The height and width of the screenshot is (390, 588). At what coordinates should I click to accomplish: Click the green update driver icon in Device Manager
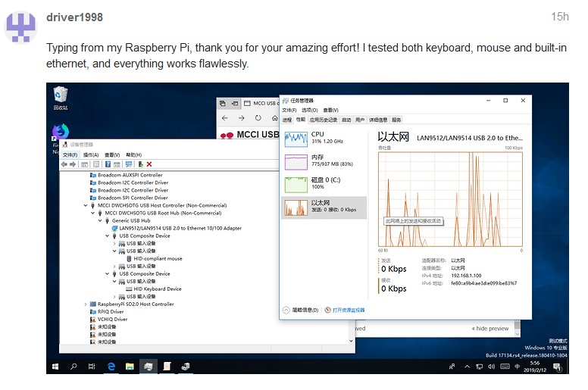[141, 164]
